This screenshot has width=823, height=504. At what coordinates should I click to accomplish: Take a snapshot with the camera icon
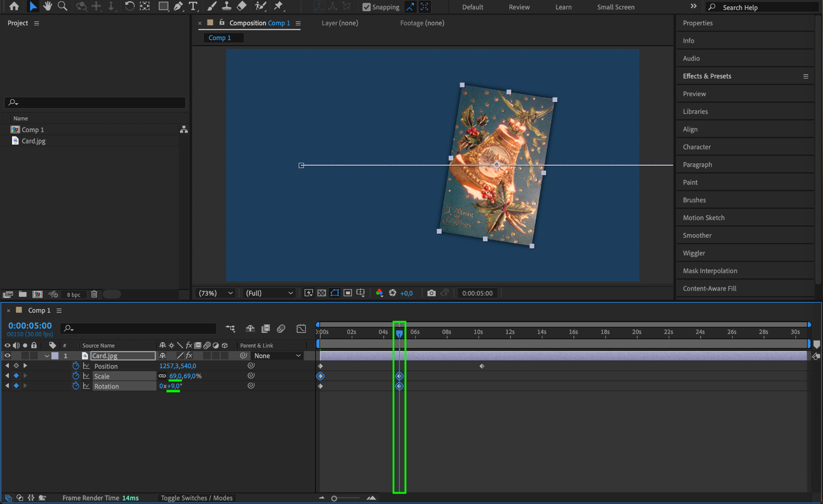(431, 293)
